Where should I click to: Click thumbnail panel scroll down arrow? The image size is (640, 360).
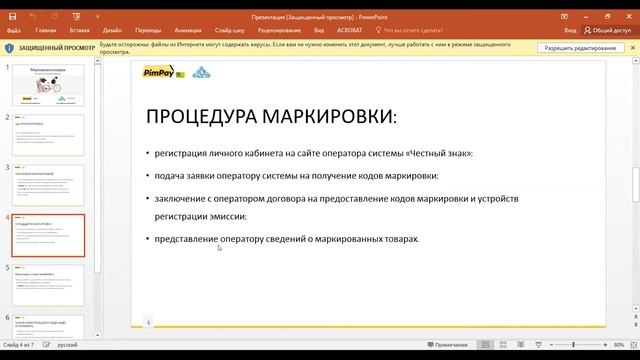click(98, 335)
